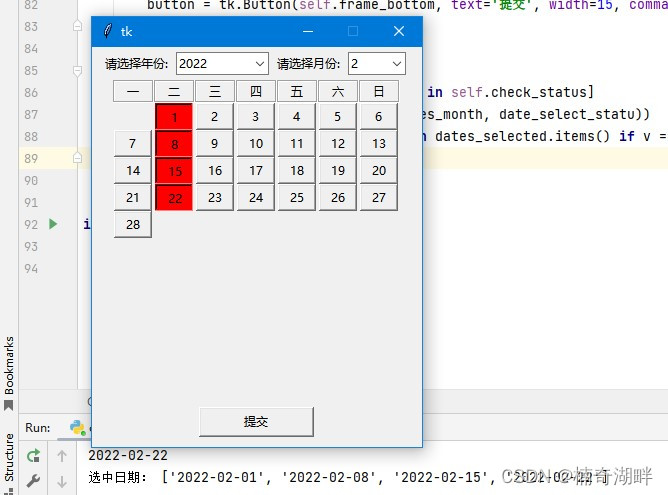Open the year dropdown showing 2022
The height and width of the screenshot is (495, 668).
tap(222, 64)
